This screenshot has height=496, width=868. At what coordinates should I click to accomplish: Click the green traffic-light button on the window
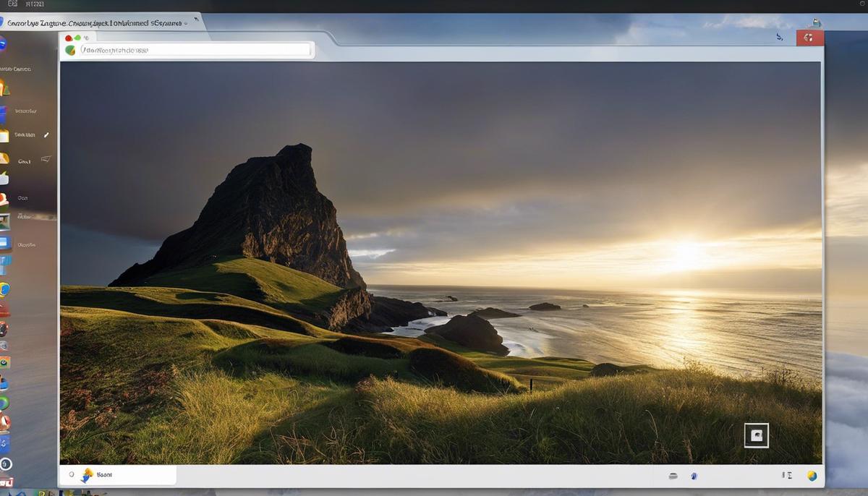(77, 38)
